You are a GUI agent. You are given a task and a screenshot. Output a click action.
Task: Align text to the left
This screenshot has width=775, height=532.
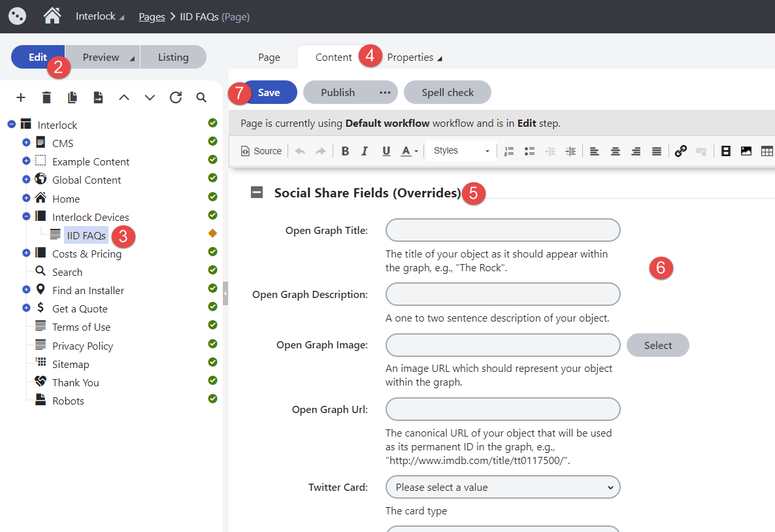(x=595, y=151)
